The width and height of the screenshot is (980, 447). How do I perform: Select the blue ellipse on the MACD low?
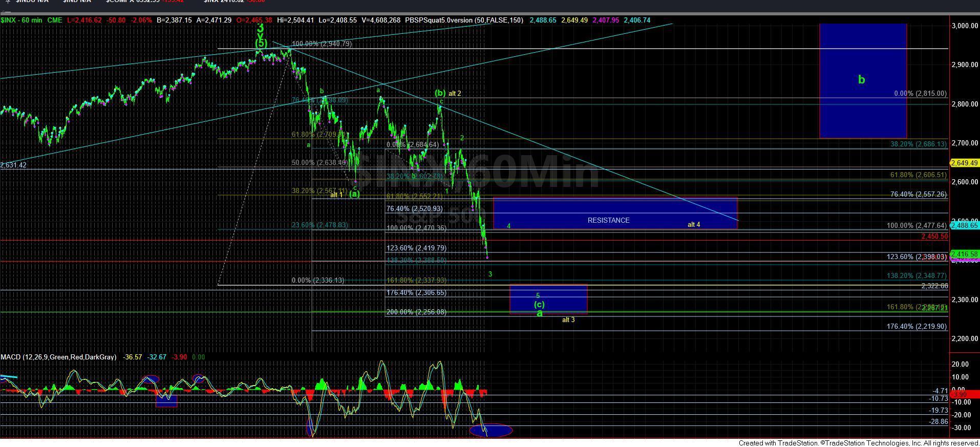pyautogui.click(x=491, y=430)
